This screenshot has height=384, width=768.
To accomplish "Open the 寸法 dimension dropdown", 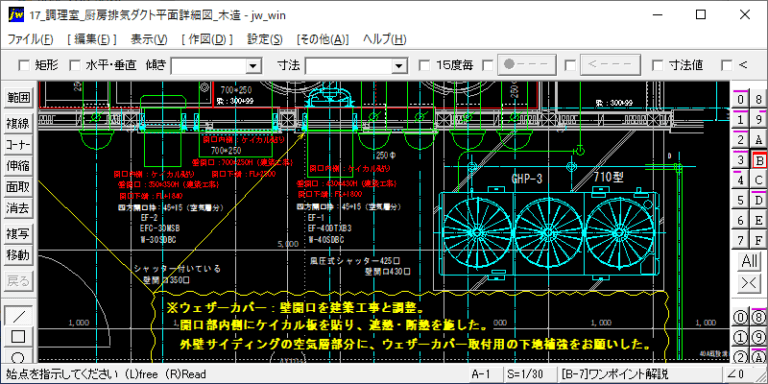I will click(400, 66).
